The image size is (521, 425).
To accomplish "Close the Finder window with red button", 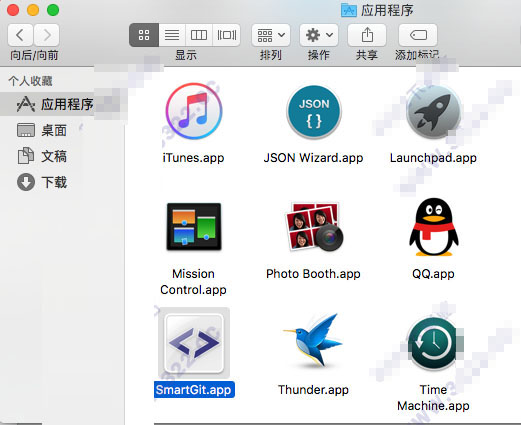I will point(13,10).
